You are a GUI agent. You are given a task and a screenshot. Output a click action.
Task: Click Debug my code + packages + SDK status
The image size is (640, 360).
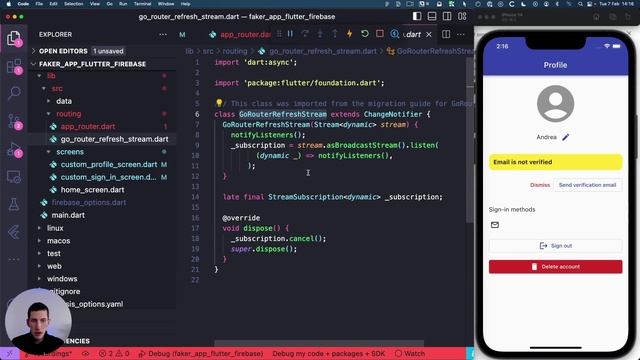(329, 353)
